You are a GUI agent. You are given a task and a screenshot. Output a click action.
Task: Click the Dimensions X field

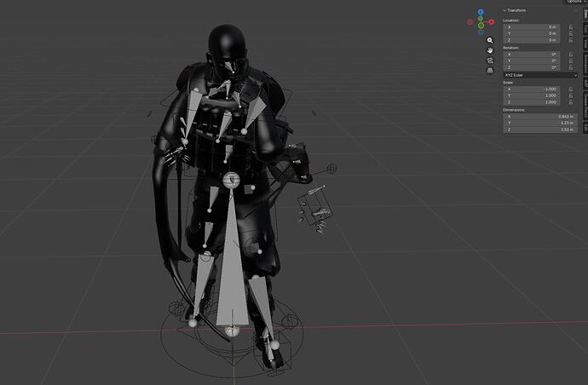point(540,117)
